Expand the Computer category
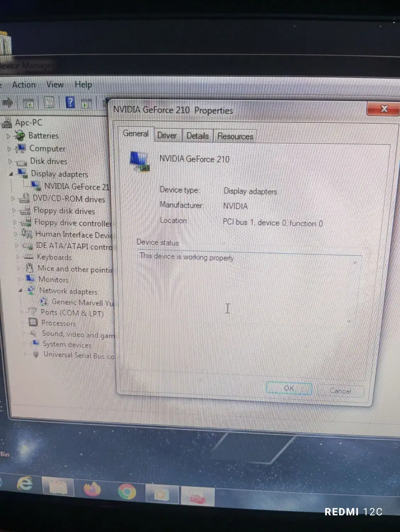400x532 pixels. click(9, 149)
